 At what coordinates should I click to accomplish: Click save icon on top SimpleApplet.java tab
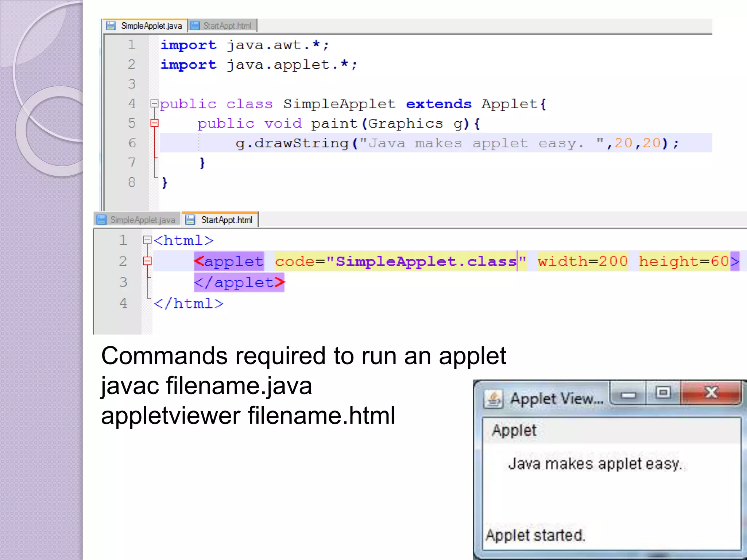(111, 26)
